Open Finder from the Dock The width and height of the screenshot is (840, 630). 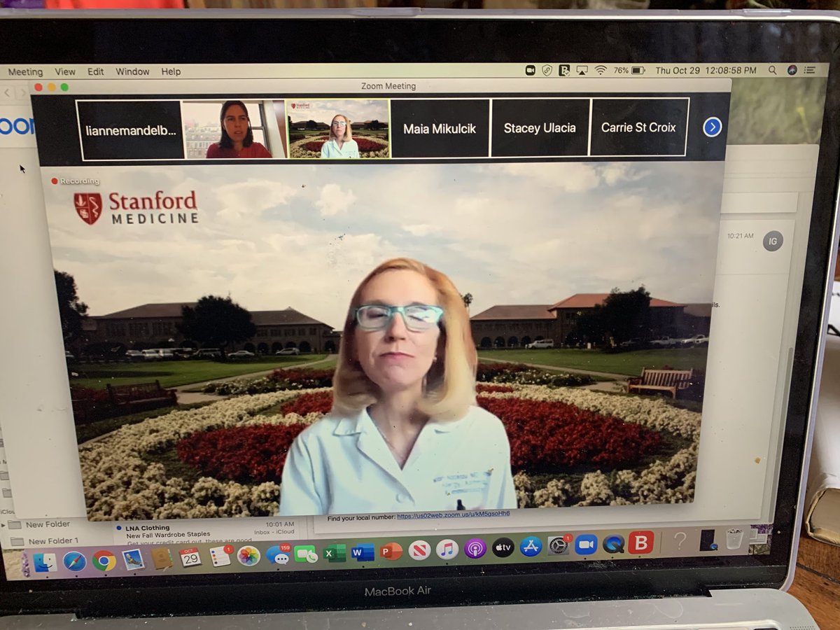point(45,561)
